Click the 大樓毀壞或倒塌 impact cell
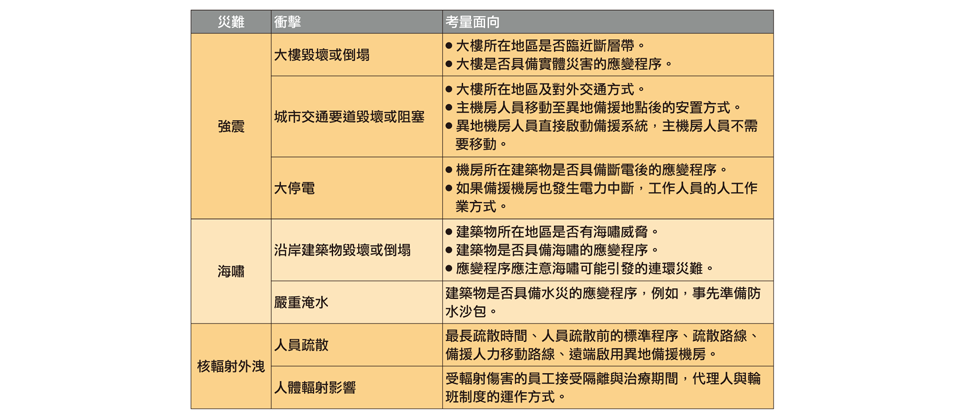 [x=357, y=55]
